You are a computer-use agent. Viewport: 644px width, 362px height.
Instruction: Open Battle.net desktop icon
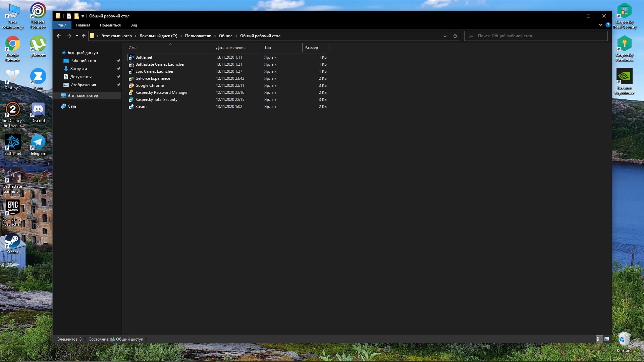(x=12, y=145)
